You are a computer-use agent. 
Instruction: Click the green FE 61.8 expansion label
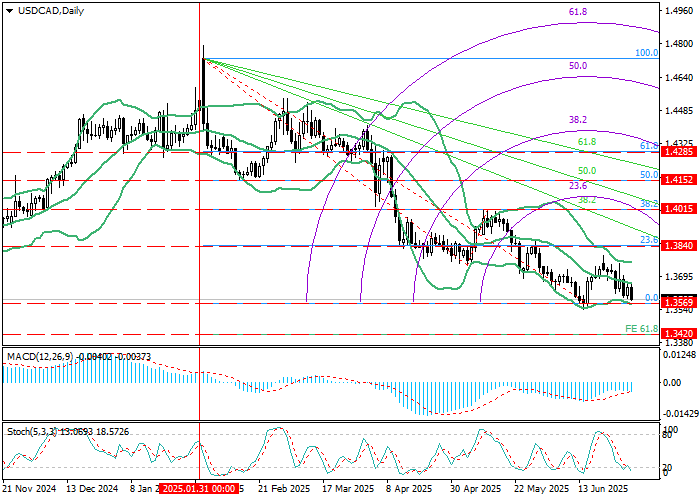point(642,329)
